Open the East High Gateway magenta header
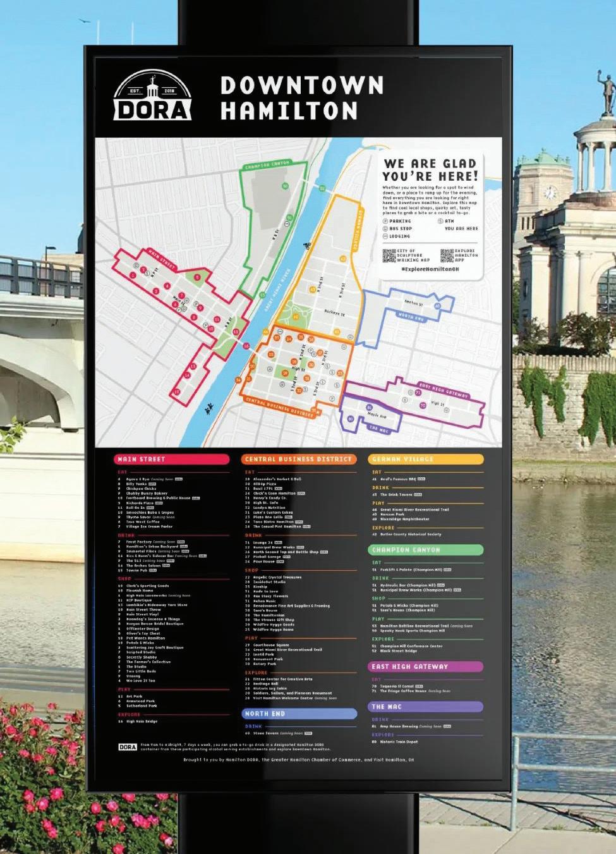The image size is (616, 854). coord(425,666)
